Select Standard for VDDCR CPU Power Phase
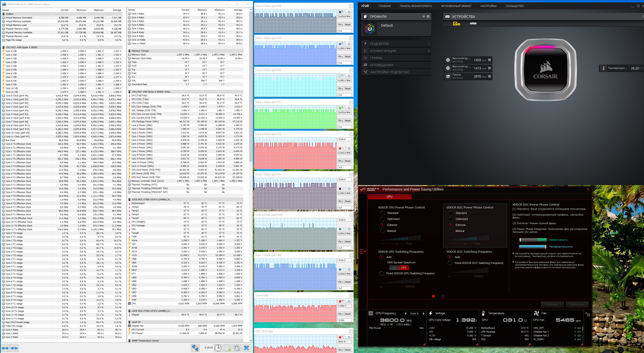 click(382, 214)
